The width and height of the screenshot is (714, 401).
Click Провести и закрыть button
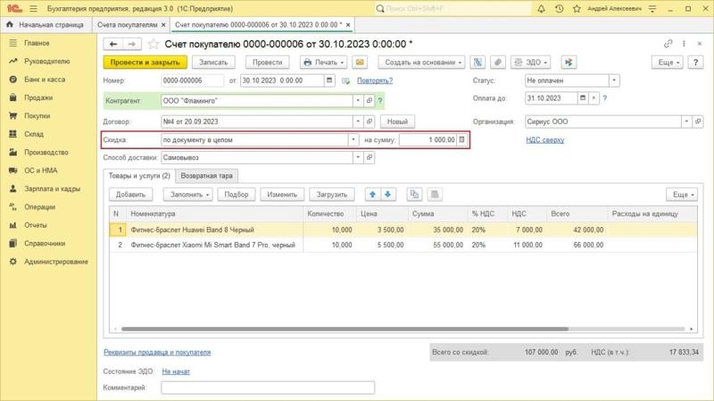tap(145, 62)
